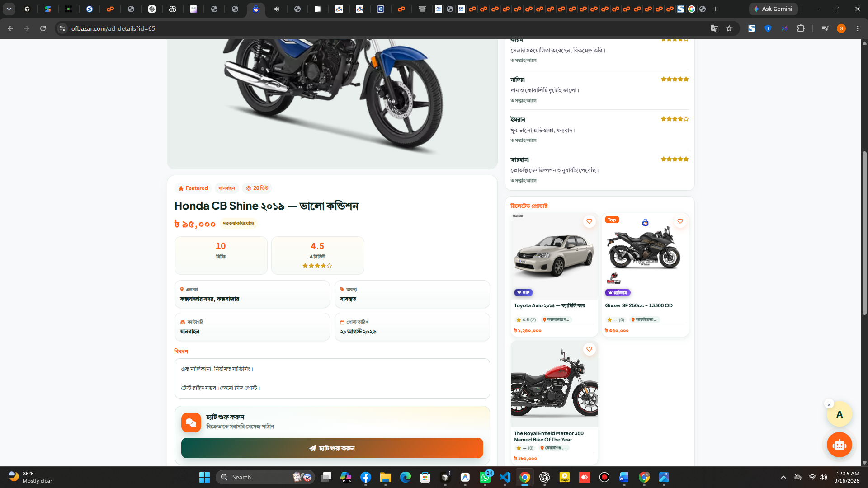Bookmark page with the star icon

coord(729,28)
